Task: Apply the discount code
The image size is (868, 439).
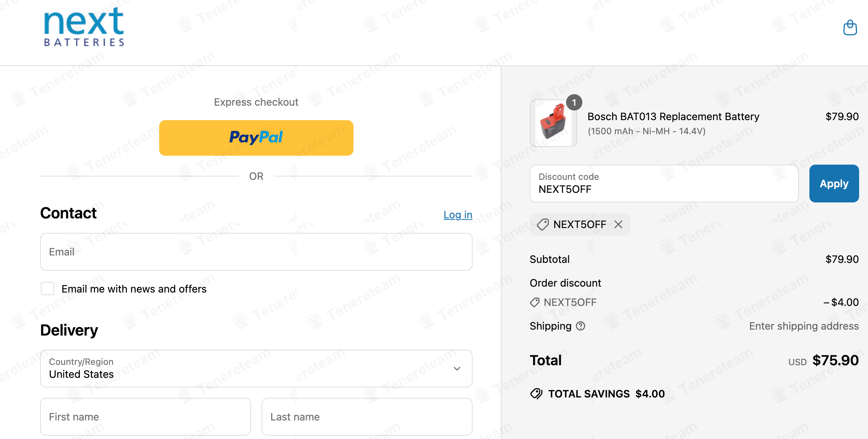Action: tap(834, 184)
